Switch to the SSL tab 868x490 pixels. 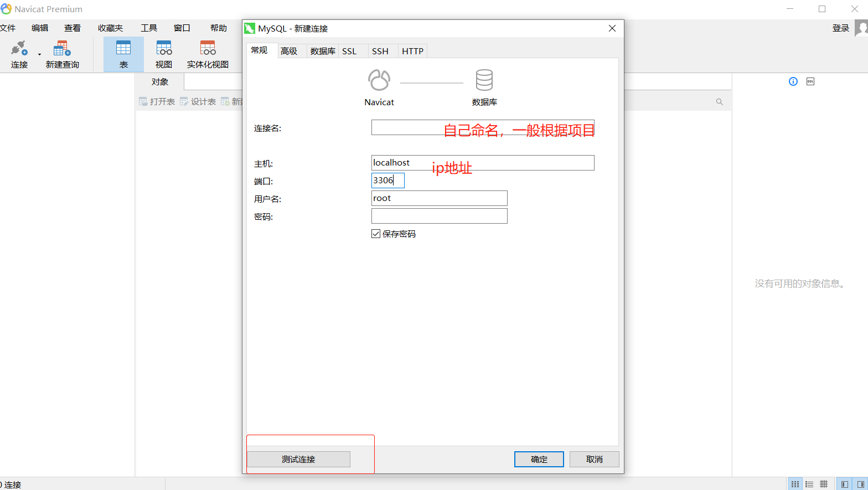(349, 51)
